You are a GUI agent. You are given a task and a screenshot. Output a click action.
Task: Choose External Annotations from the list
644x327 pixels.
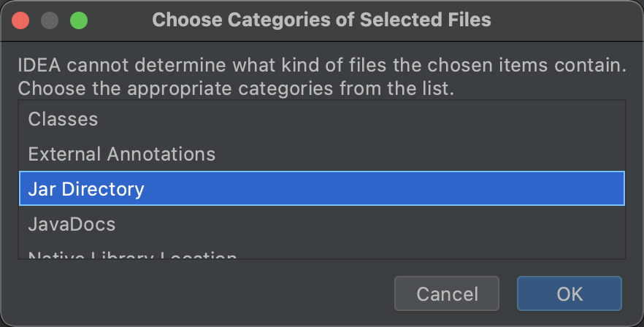click(x=121, y=154)
